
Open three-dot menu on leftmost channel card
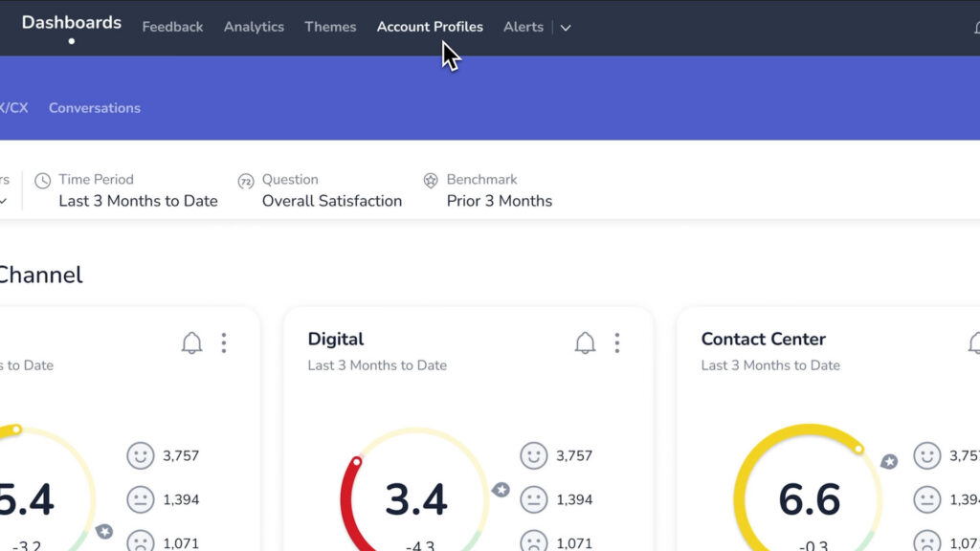click(x=224, y=343)
